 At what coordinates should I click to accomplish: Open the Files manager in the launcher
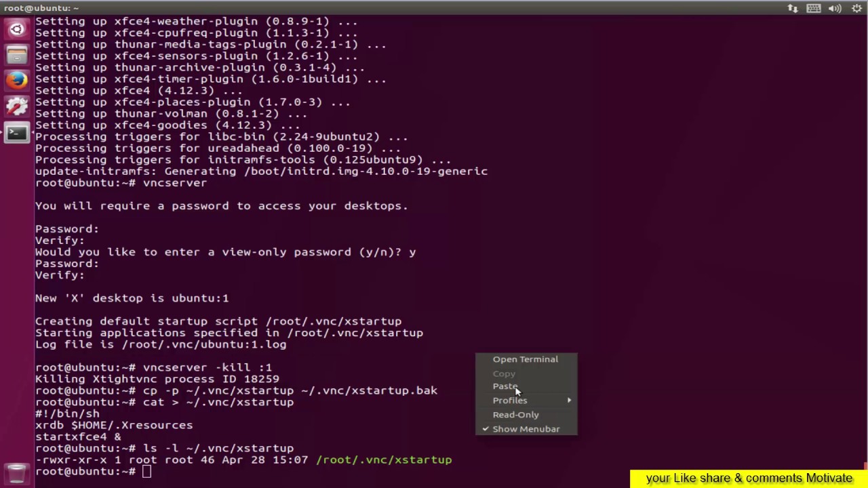(x=16, y=55)
